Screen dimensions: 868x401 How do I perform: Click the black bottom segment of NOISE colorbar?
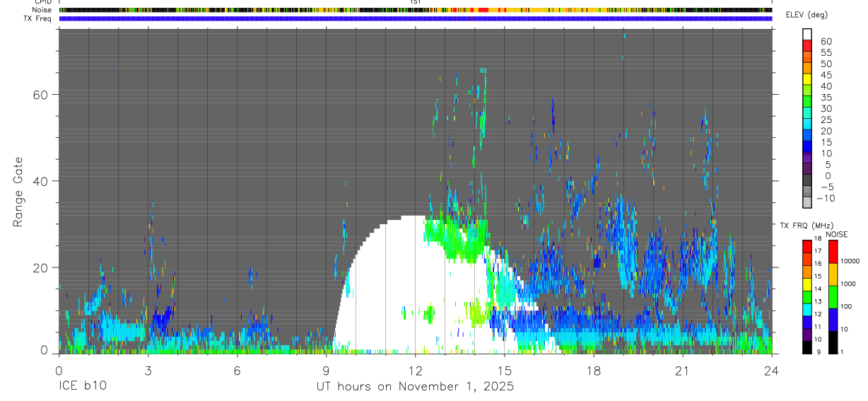tap(833, 342)
